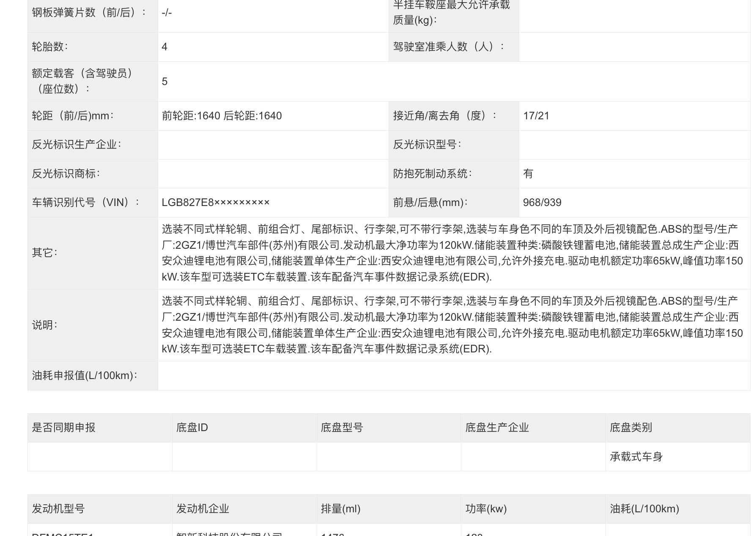Image resolution: width=756 pixels, height=536 pixels.
Task: Click the 说明 row label
Action: (x=44, y=325)
